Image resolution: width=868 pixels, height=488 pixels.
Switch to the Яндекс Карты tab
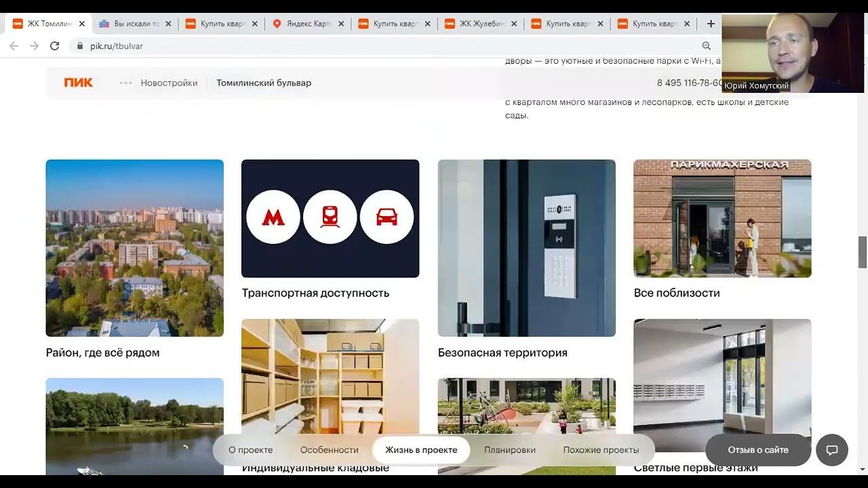click(x=309, y=24)
